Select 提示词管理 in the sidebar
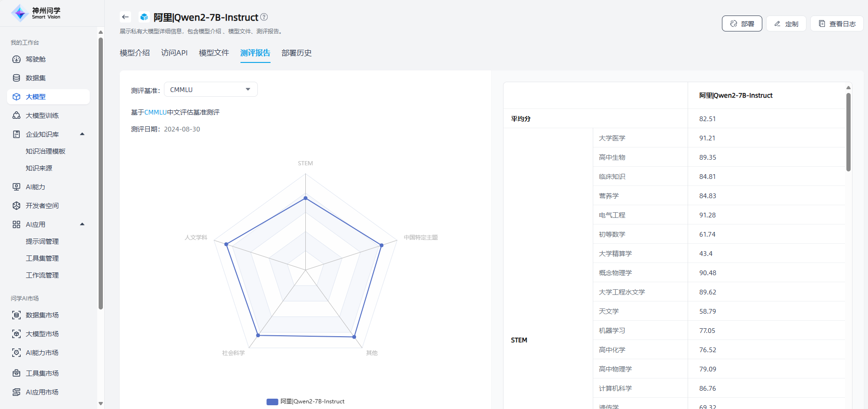This screenshot has width=868, height=409. coord(42,241)
